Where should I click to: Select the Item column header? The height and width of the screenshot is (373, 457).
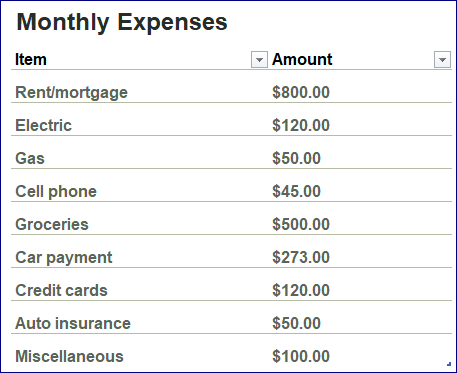coord(31,60)
